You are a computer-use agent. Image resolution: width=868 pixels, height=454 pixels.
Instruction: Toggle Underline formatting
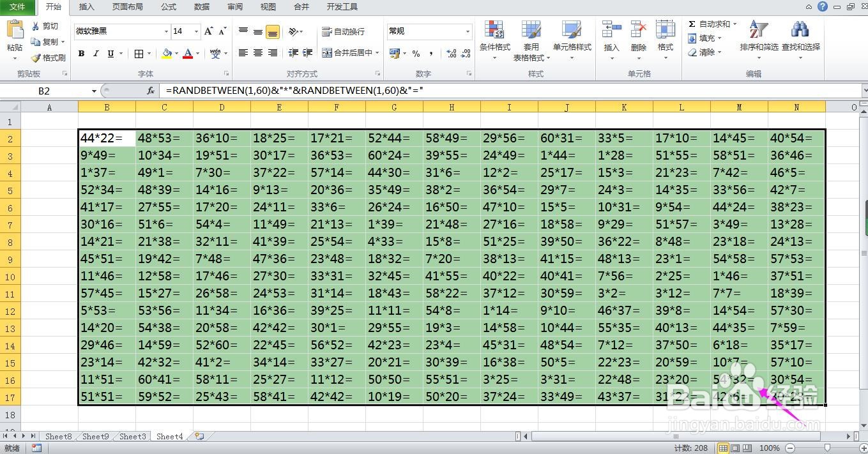click(111, 54)
